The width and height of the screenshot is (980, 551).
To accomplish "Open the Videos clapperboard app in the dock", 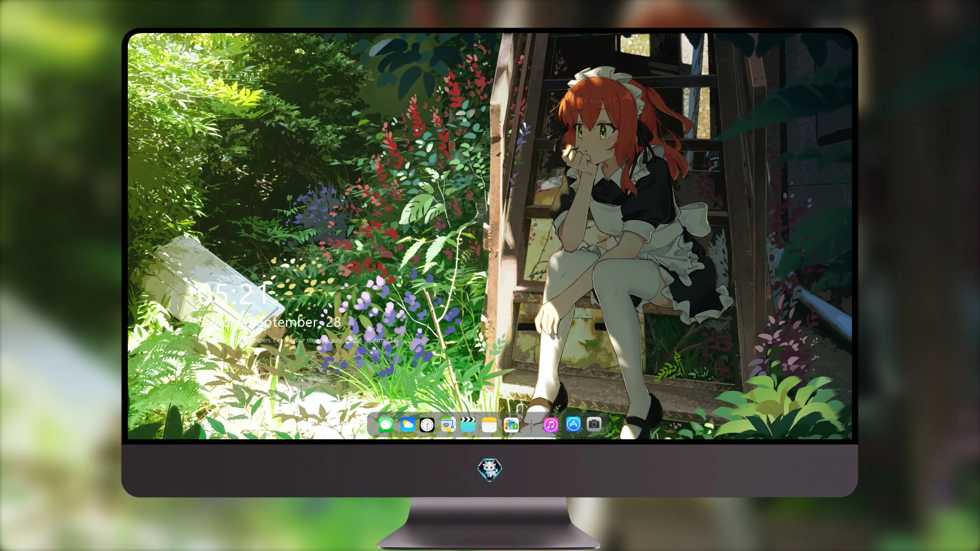I will (x=468, y=424).
